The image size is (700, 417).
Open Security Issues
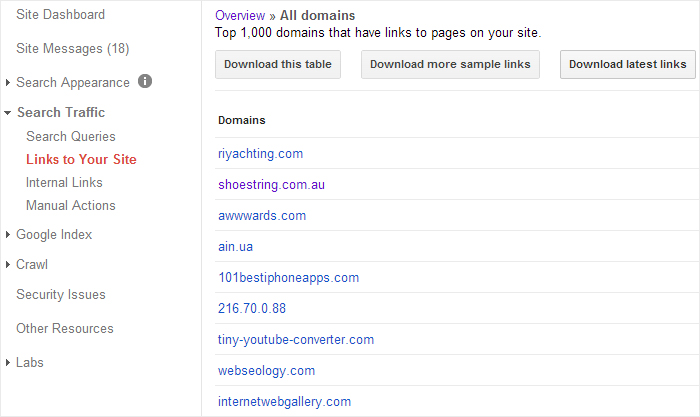(61, 295)
